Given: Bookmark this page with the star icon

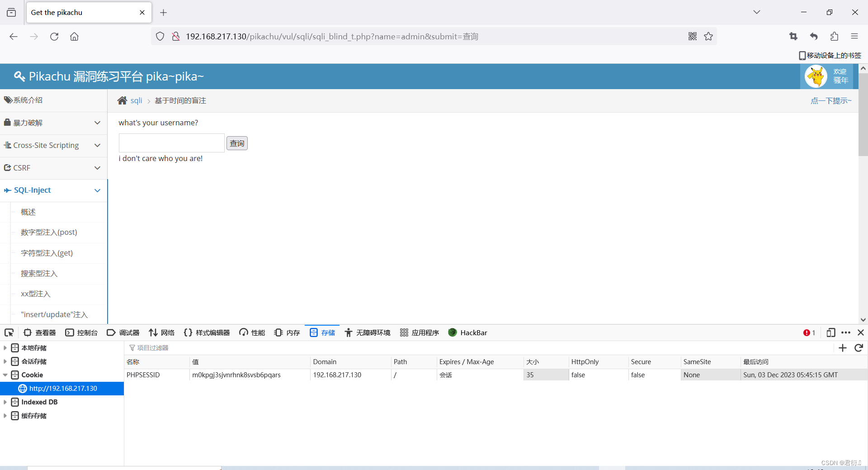Looking at the screenshot, I should (708, 36).
